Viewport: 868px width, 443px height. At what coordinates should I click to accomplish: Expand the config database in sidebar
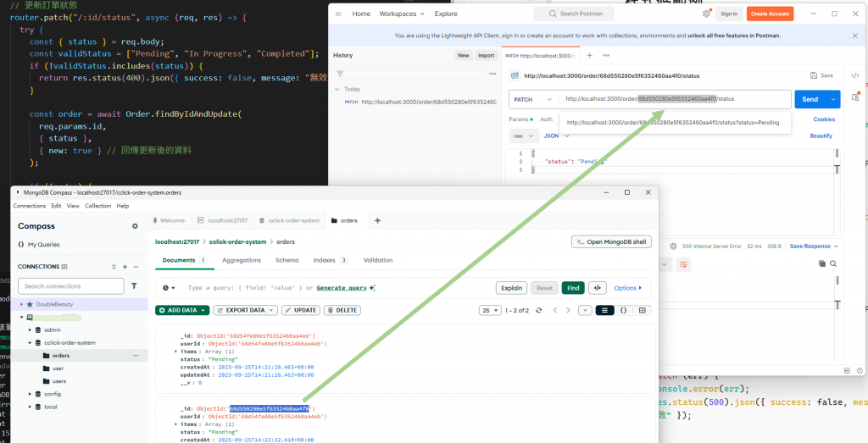click(31, 395)
